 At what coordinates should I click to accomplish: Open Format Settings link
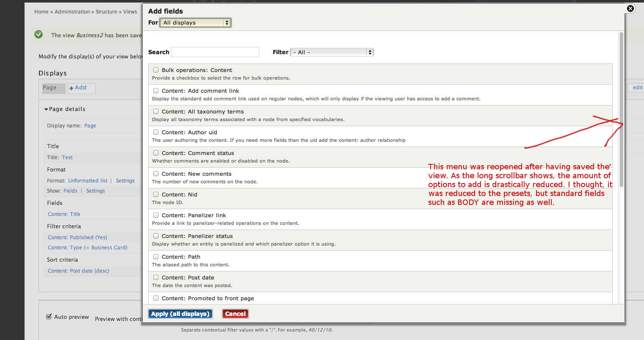pos(125,181)
